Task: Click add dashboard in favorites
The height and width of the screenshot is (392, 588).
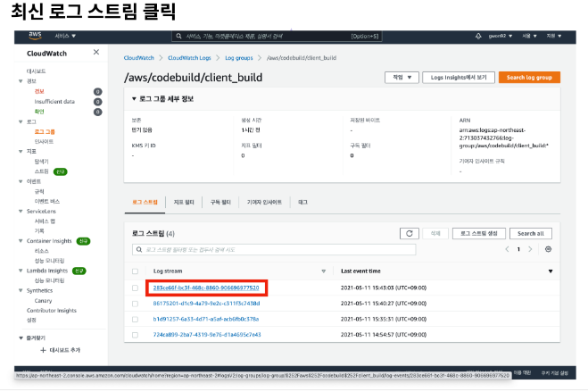Action: click(60, 350)
